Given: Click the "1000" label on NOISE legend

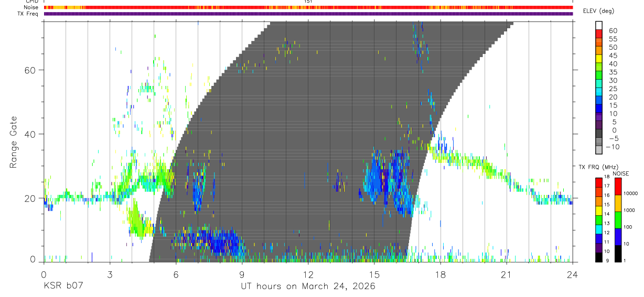Looking at the screenshot, I should click(630, 210).
